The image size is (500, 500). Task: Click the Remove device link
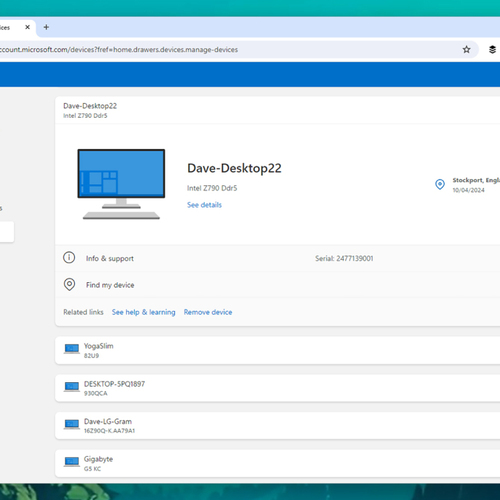click(208, 312)
